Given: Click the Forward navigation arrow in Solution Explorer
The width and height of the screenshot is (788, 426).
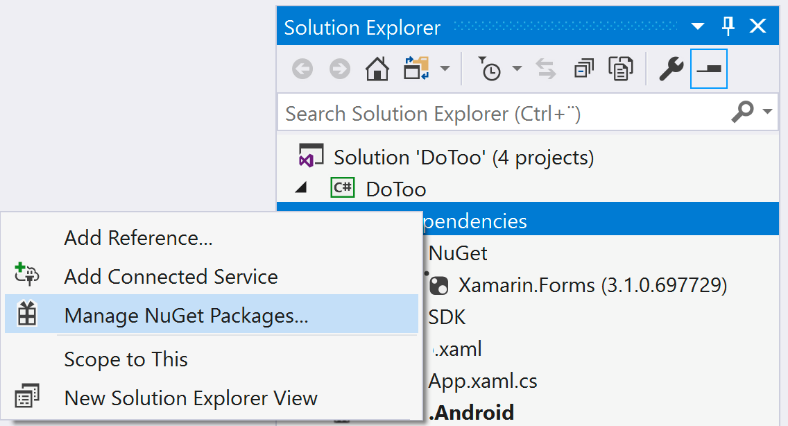Looking at the screenshot, I should (340, 69).
